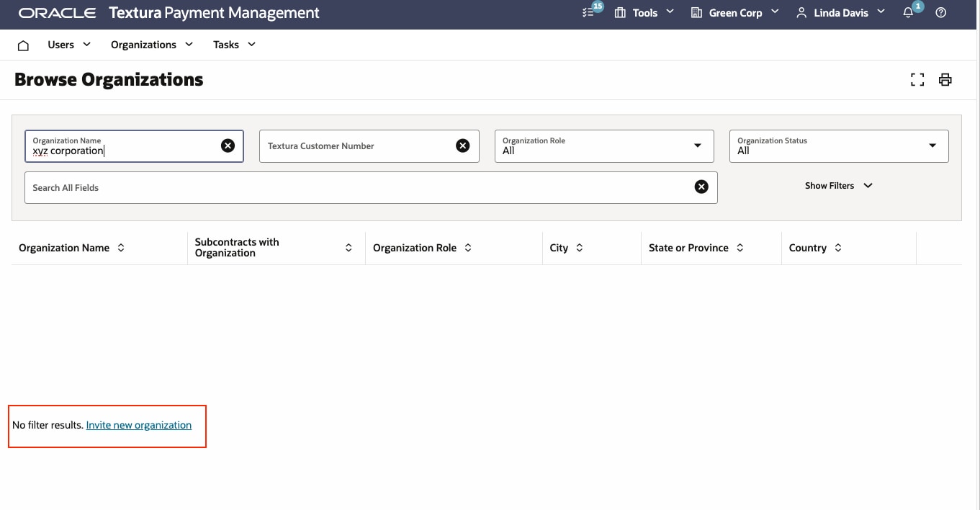
Task: Clear the Textura Customer Number field
Action: 463,146
